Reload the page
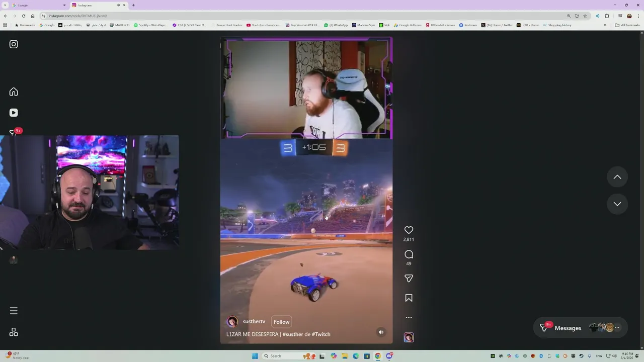The height and width of the screenshot is (362, 644). 24,16
